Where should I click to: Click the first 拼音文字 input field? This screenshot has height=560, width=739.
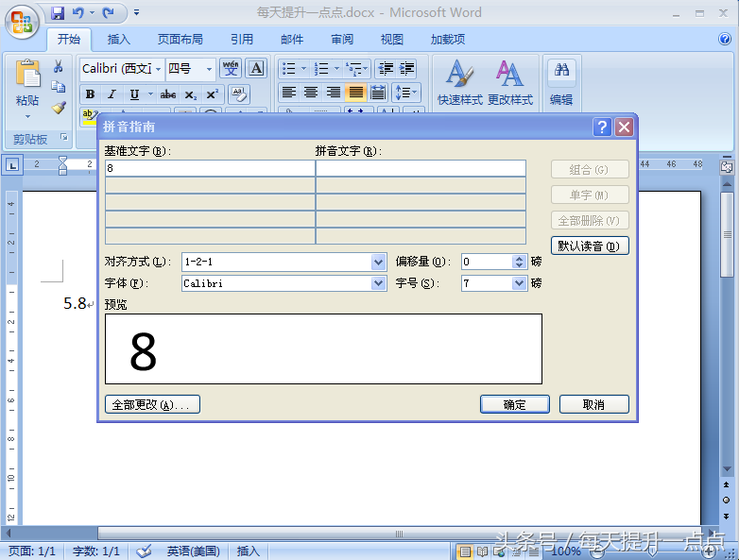coord(421,168)
